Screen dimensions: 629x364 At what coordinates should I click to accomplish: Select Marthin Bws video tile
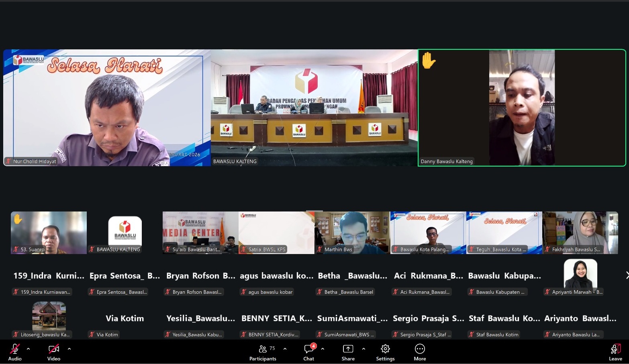click(x=352, y=233)
